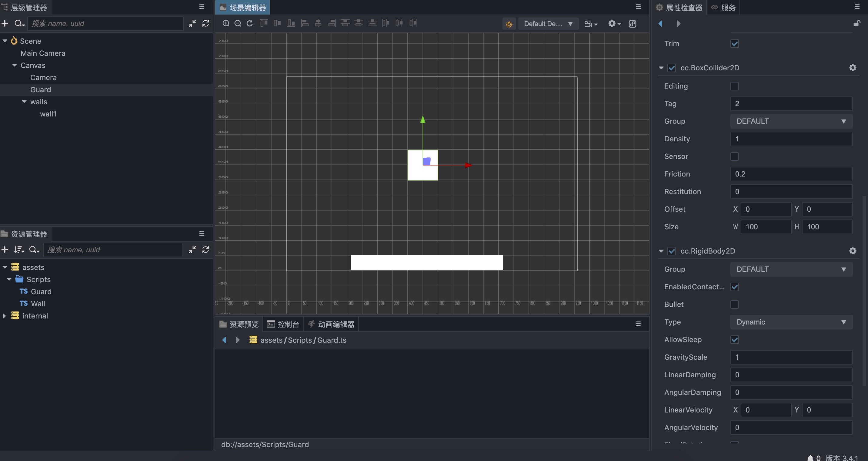The height and width of the screenshot is (461, 868).
Task: Click the Friction value input field
Action: (x=791, y=174)
